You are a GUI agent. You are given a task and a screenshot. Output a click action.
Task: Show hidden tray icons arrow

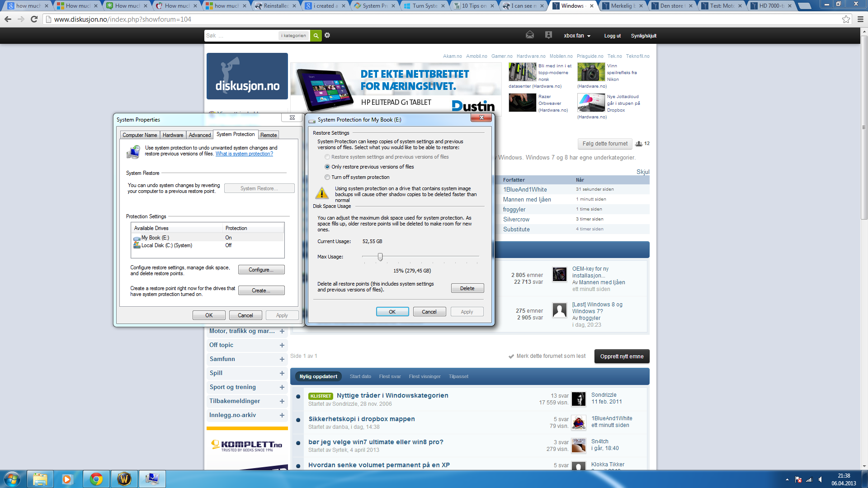point(787,479)
